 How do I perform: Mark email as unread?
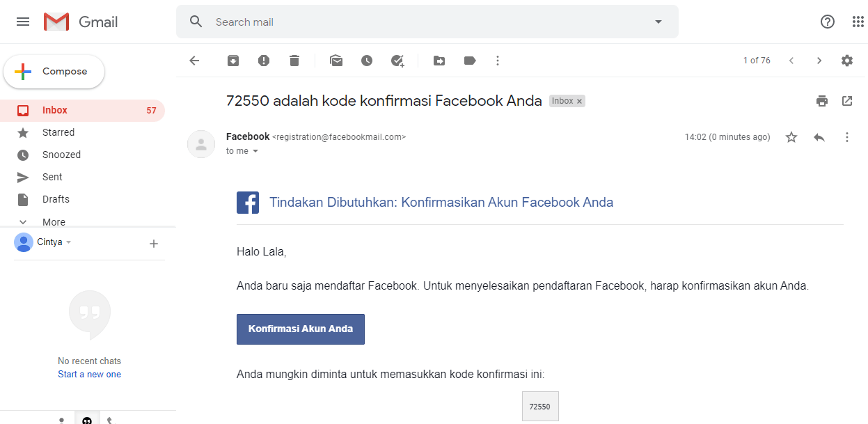[336, 61]
